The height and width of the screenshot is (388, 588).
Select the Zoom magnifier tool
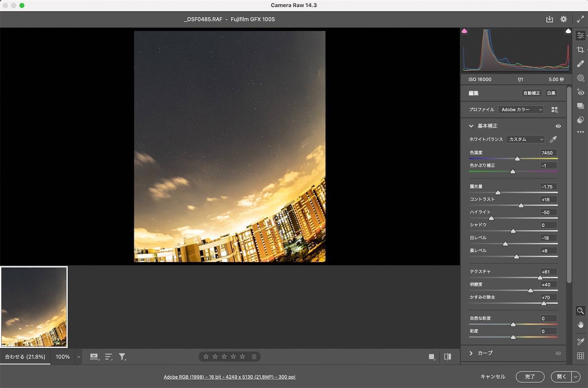580,311
